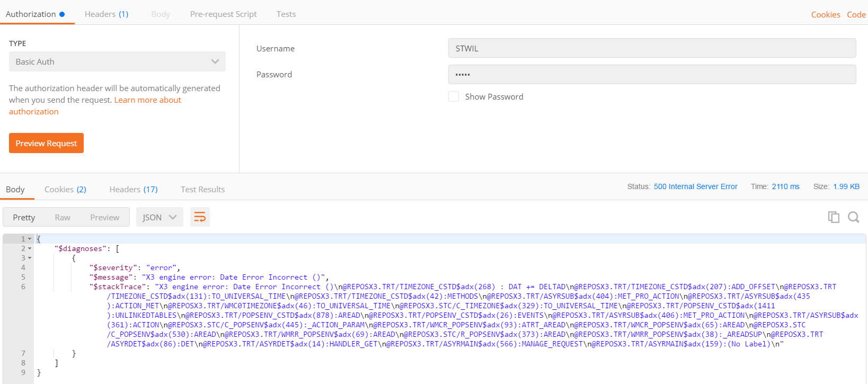868x384 pixels.
Task: Click the "error" severity value
Action: point(161,267)
